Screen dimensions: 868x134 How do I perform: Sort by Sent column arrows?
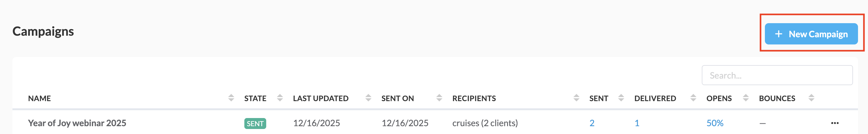pyautogui.click(x=621, y=98)
